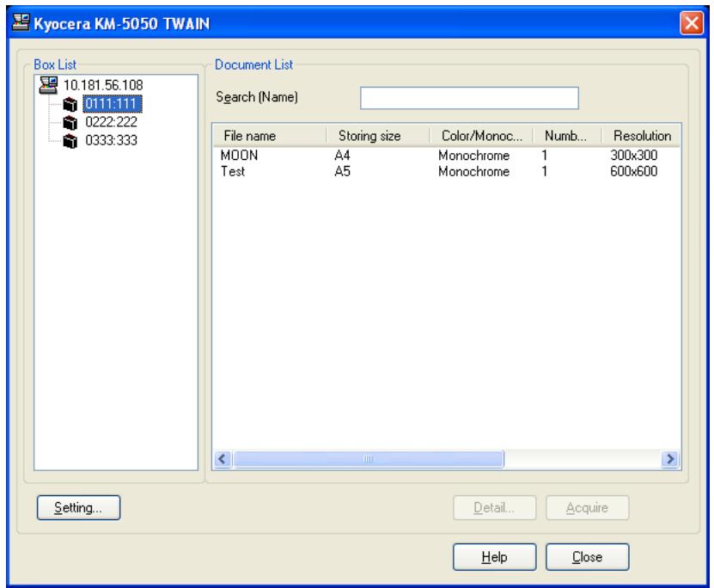Focus the Search (Name) input field
This screenshot has height=588, width=714.
coord(469,98)
